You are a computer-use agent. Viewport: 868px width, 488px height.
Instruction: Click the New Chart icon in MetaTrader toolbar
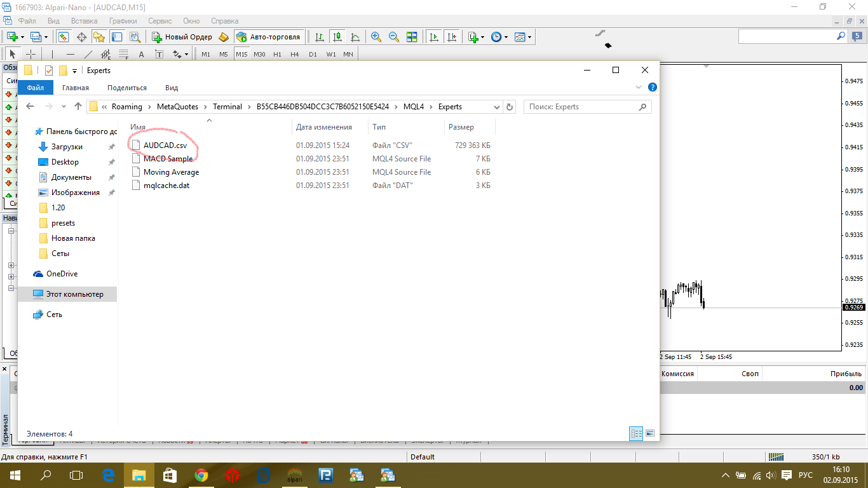pyautogui.click(x=12, y=37)
